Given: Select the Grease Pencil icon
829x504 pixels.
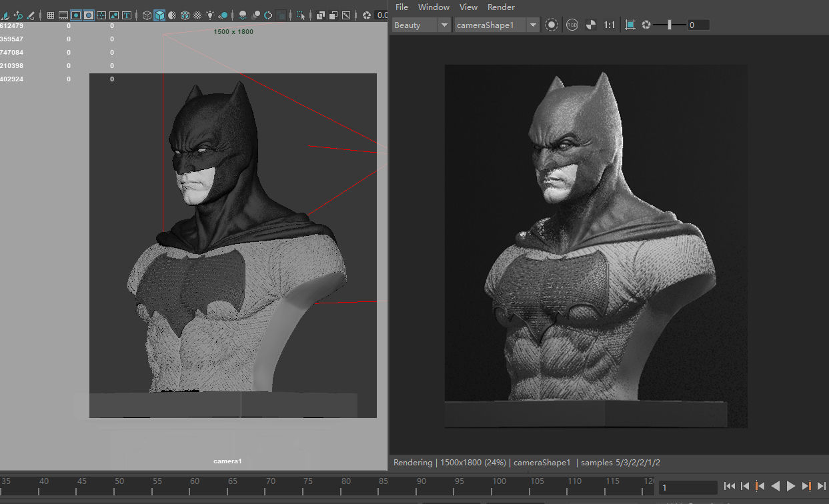Looking at the screenshot, I should (31, 15).
